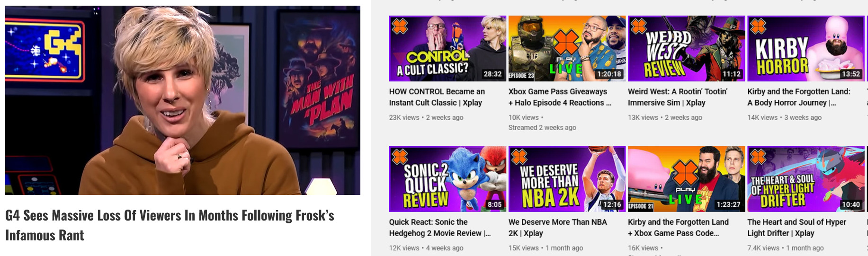Open the Weird West Review thumbnail
Image resolution: width=868 pixels, height=256 pixels.
686,49
